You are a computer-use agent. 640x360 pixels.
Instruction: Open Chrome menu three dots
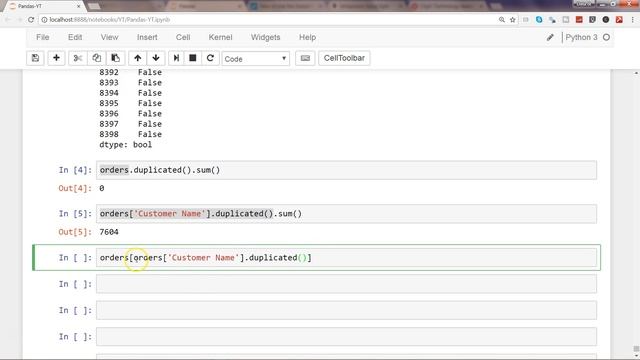click(x=633, y=20)
